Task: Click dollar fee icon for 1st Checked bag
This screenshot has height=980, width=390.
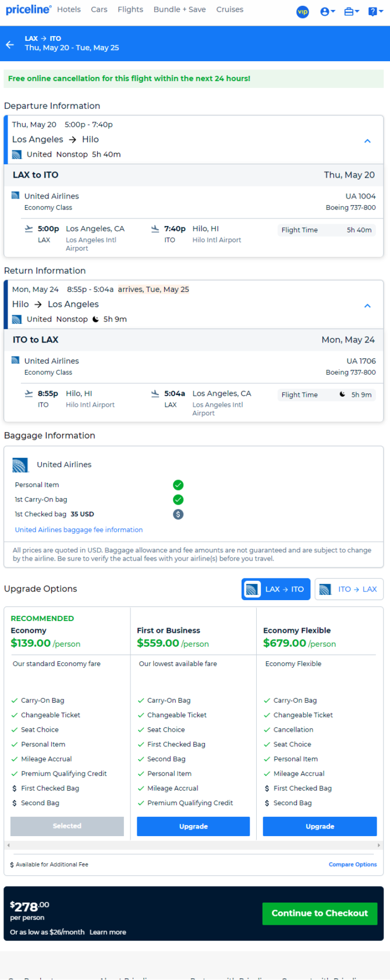Action: tap(178, 514)
